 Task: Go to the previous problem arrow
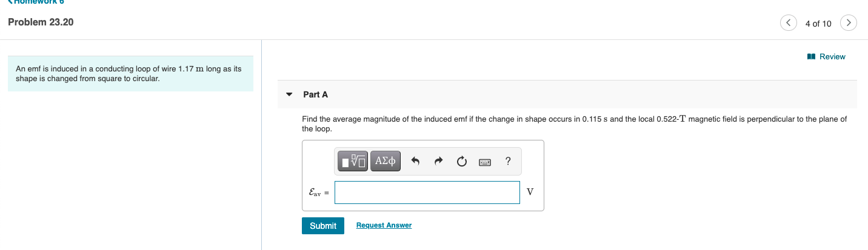click(x=788, y=23)
